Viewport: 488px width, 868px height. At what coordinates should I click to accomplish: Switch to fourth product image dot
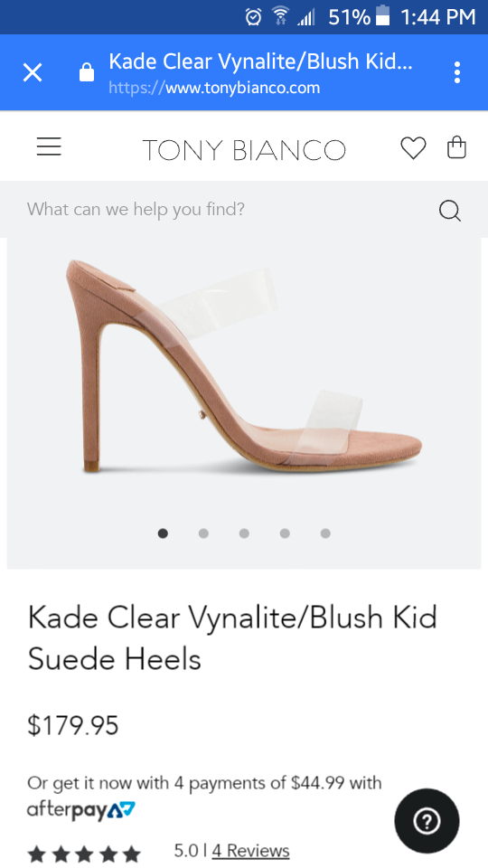285,533
